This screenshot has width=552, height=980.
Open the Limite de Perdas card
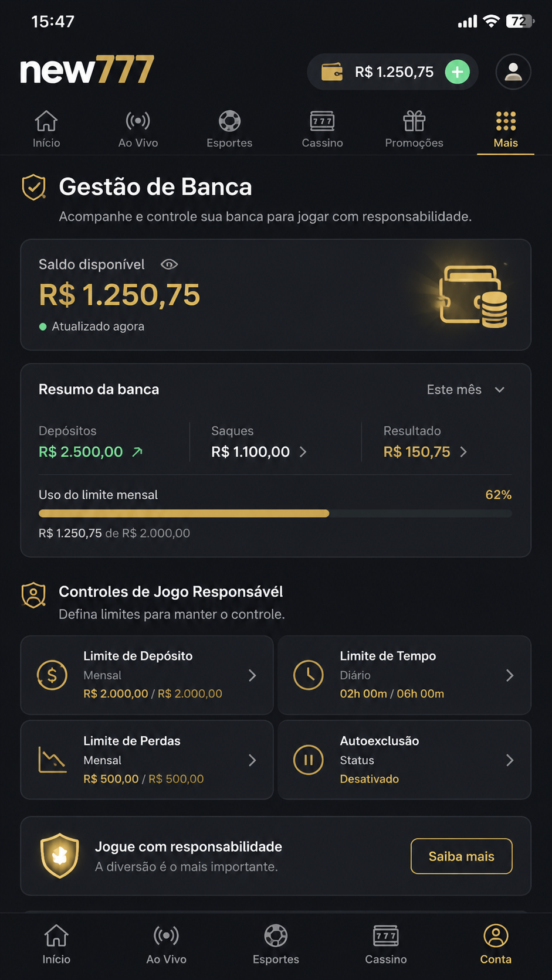tap(147, 760)
